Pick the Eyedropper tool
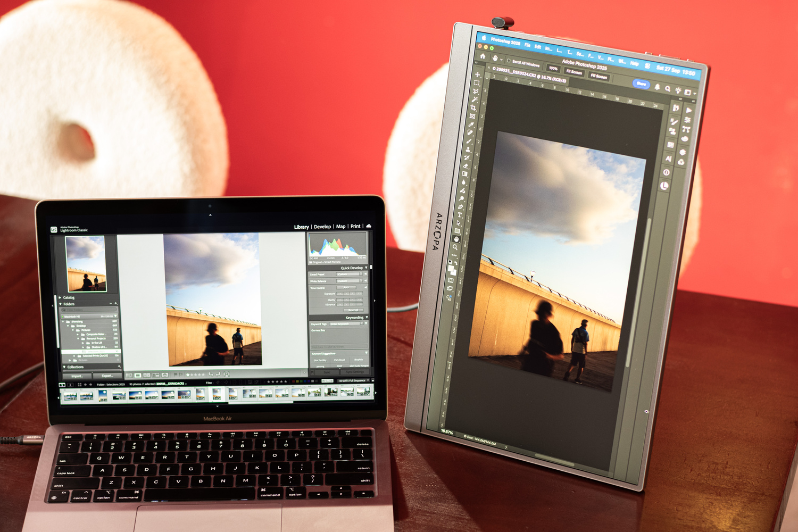Screen dimensions: 798x532 click(471, 124)
